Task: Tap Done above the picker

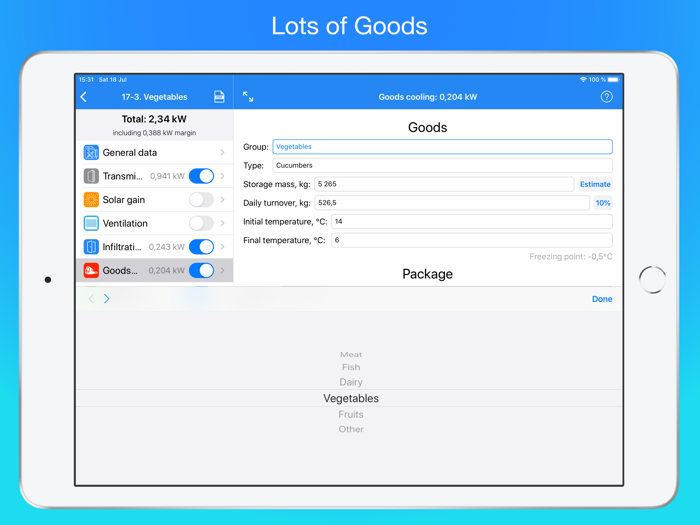Action: click(x=602, y=299)
